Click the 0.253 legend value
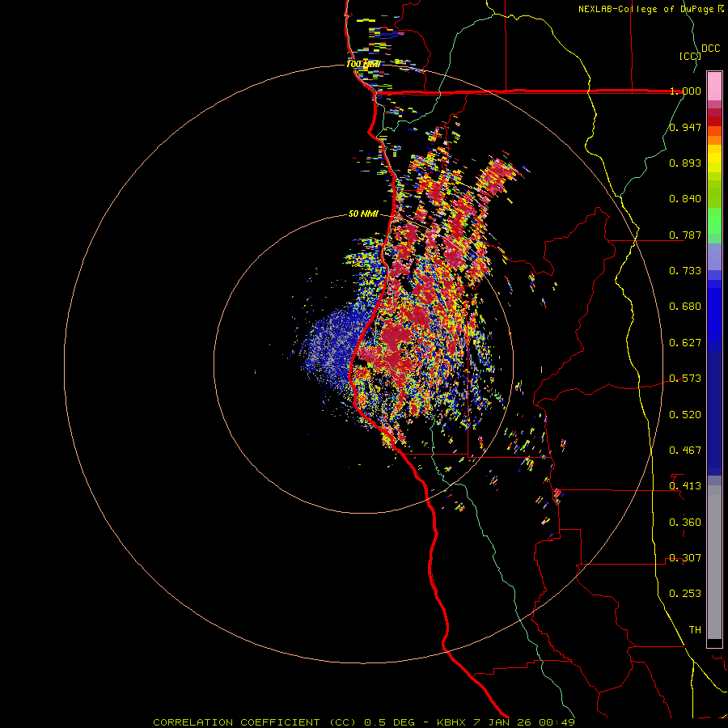The height and width of the screenshot is (728, 728). (685, 594)
